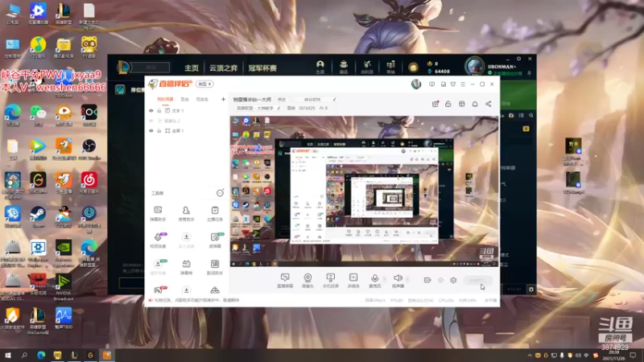Open 房管助手 tool in toolbox
The width and height of the screenshot is (644, 362).
point(186,213)
